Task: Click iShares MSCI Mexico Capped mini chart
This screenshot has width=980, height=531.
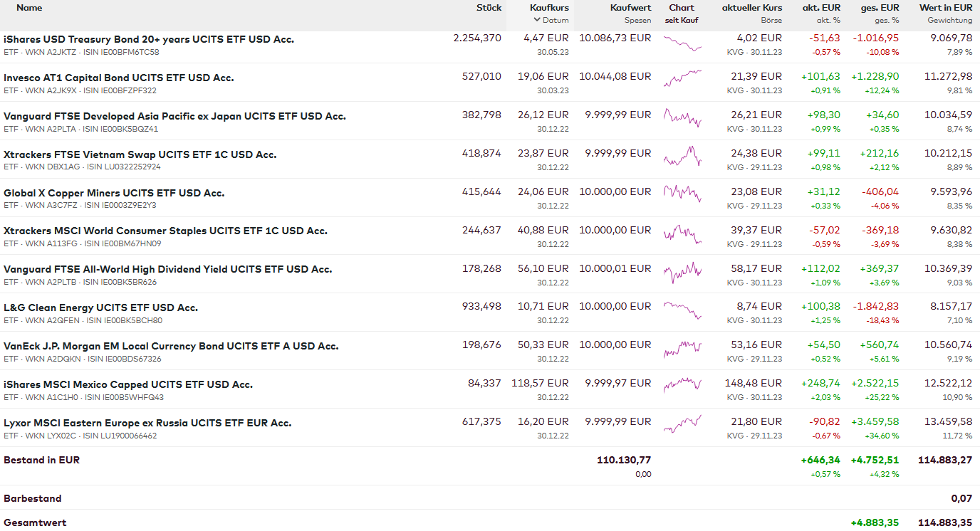Action: point(682,385)
